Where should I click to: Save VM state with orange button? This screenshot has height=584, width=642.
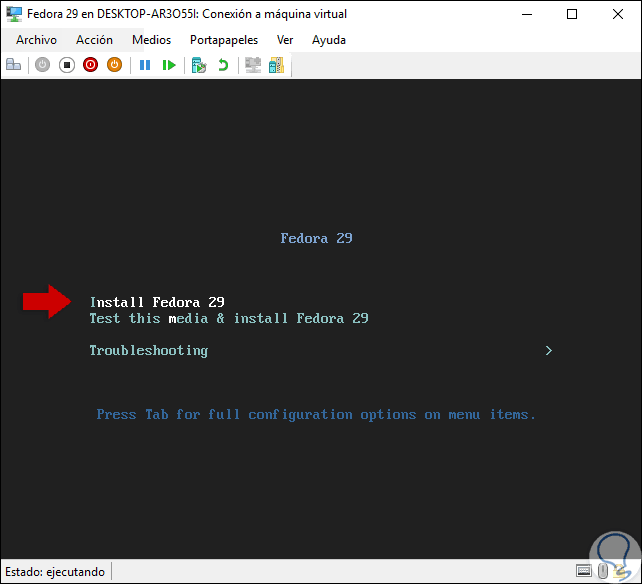[115, 65]
